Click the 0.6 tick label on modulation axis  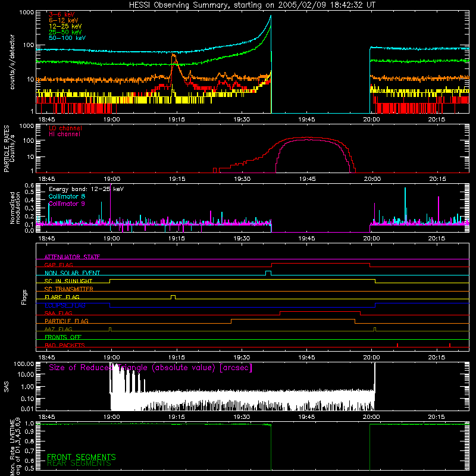coord(29,186)
